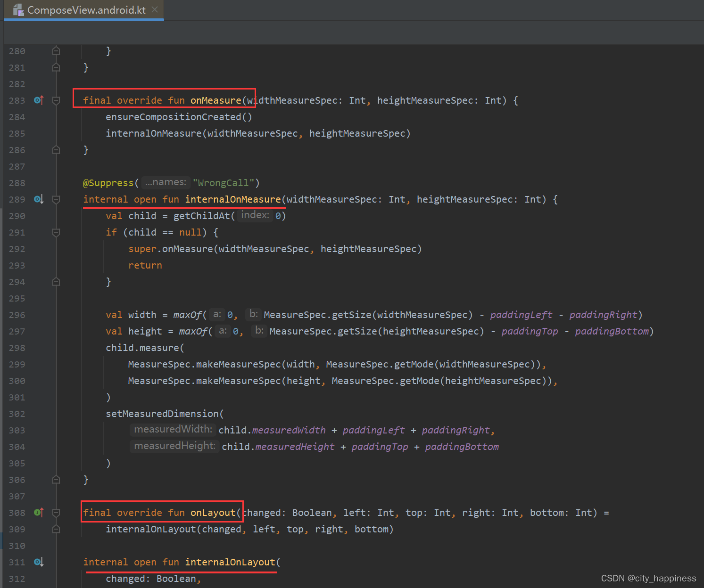This screenshot has height=588, width=704.
Task: Click fold end marker on line 286
Action: 56,150
